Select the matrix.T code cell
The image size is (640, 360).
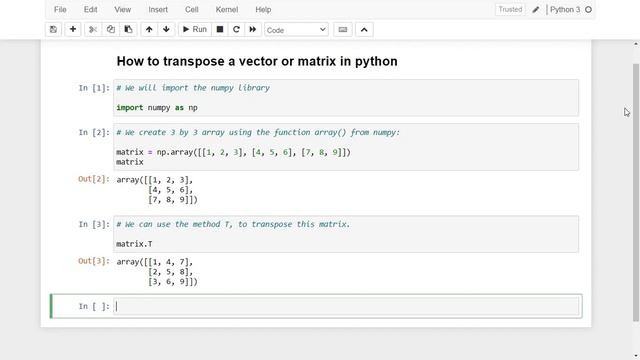point(346,234)
